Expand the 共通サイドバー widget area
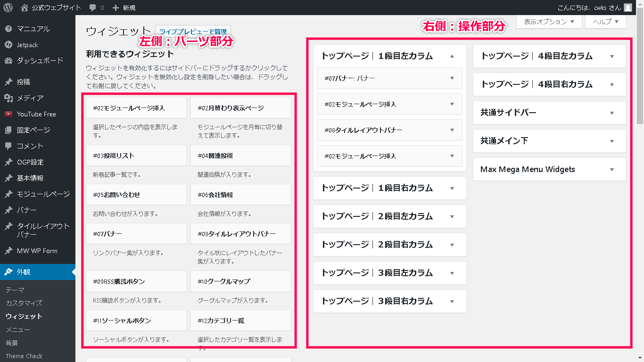This screenshot has height=362, width=644. click(611, 113)
